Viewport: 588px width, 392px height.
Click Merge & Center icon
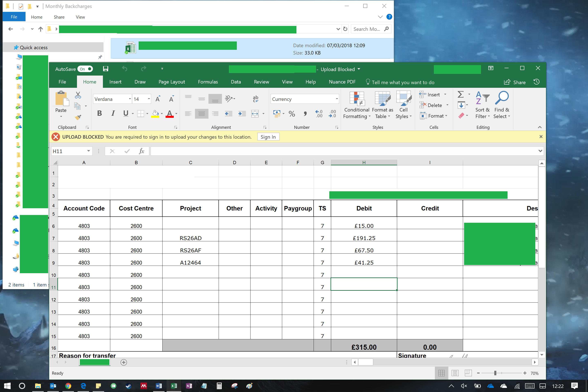click(x=255, y=114)
